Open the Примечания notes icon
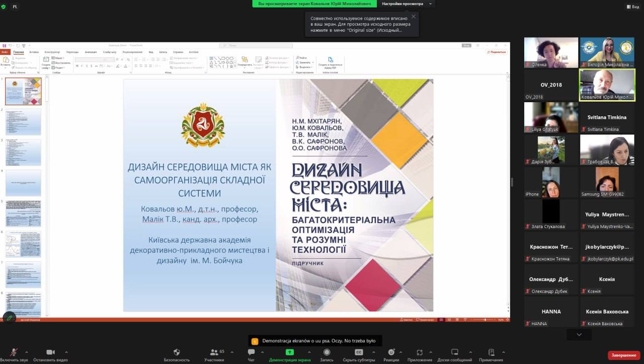 click(x=491, y=352)
